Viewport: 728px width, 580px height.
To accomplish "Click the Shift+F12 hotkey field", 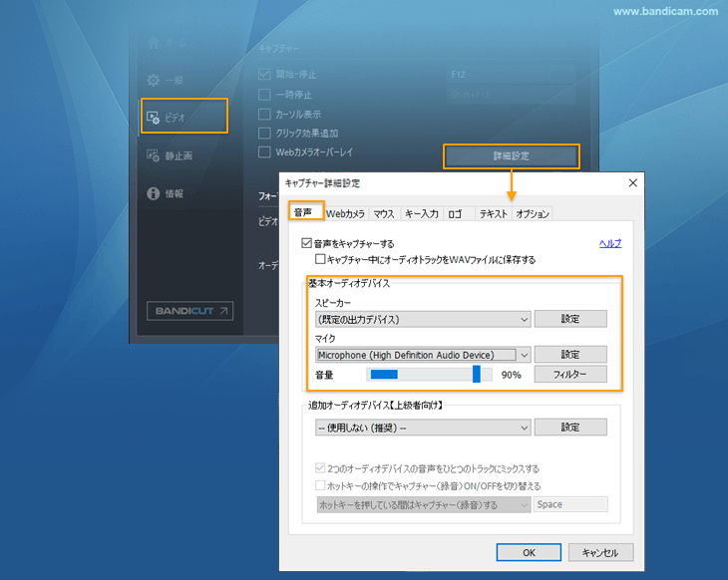I will 512,95.
